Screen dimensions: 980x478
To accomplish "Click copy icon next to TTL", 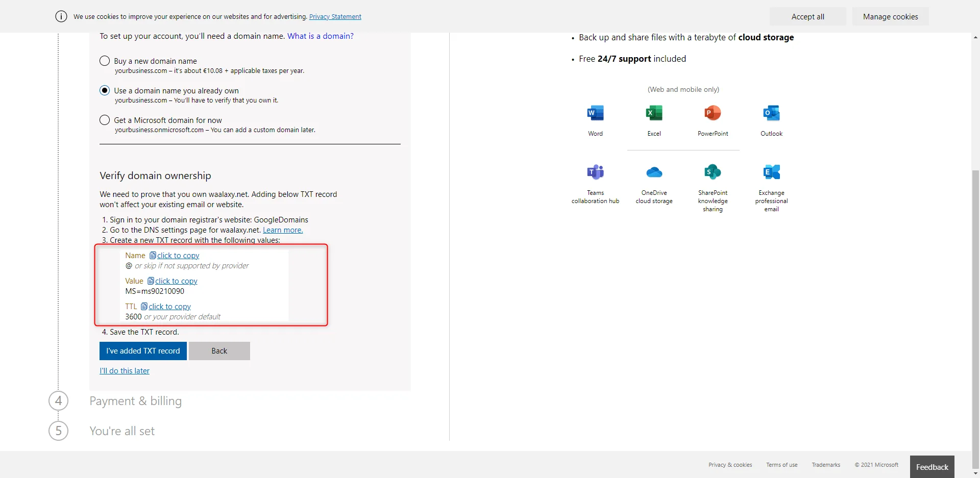I will (x=144, y=306).
